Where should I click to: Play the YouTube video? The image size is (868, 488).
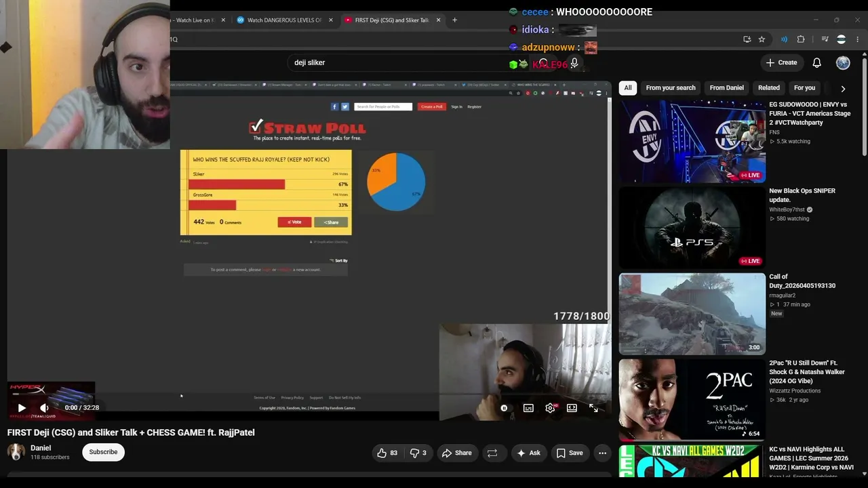coord(22,407)
